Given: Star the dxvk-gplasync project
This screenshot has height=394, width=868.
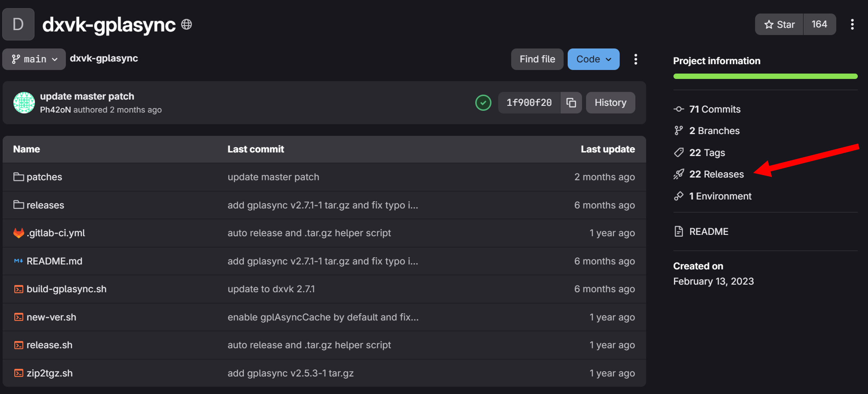Looking at the screenshot, I should tap(779, 24).
